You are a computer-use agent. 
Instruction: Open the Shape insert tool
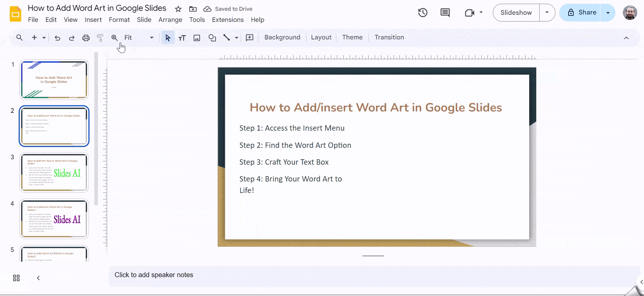[x=212, y=38]
